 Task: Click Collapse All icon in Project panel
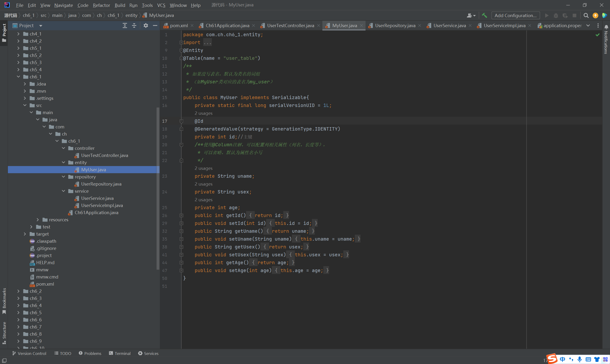134,25
